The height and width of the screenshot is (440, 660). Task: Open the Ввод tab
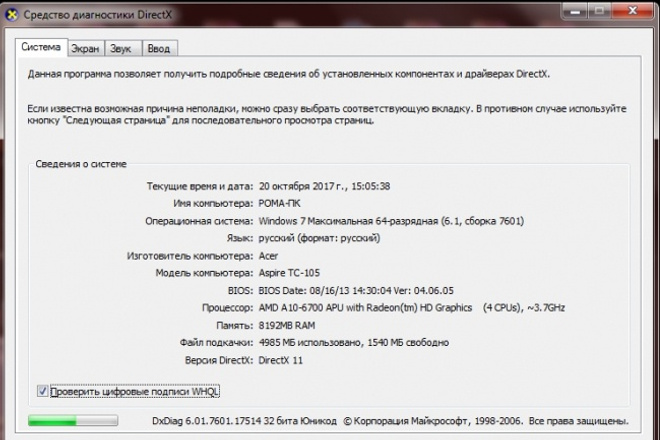pos(159,49)
